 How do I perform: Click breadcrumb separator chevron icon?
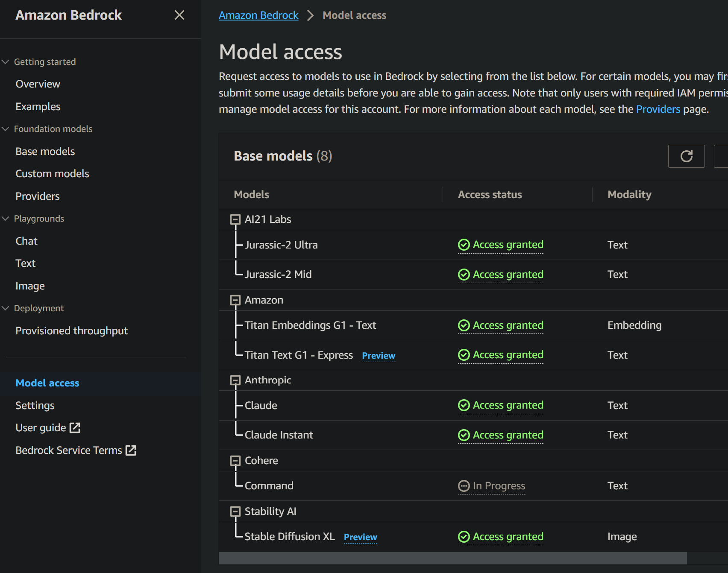311,15
